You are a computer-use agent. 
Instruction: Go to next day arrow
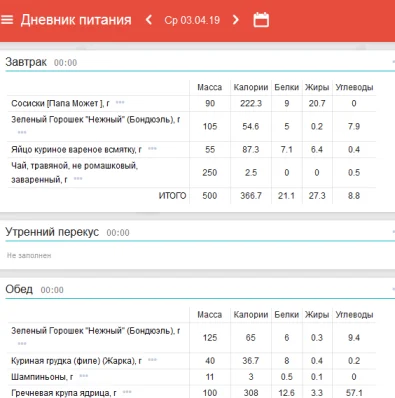click(236, 20)
